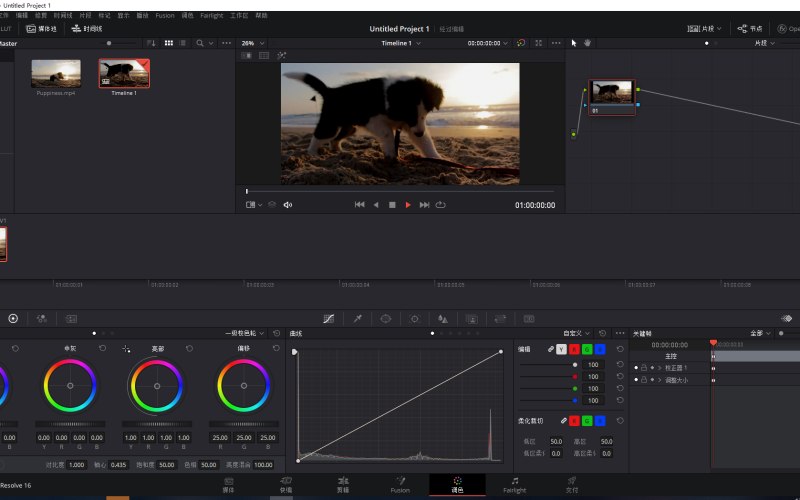Open the 3D stereoscopic palette icon
The height and width of the screenshot is (500, 800).
[x=529, y=319]
